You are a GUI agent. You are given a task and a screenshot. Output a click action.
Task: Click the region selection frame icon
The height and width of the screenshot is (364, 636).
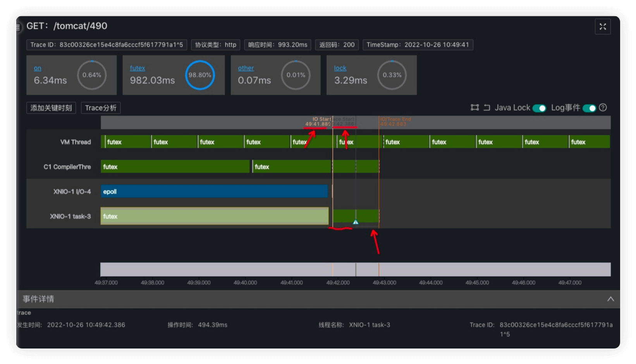click(x=474, y=108)
